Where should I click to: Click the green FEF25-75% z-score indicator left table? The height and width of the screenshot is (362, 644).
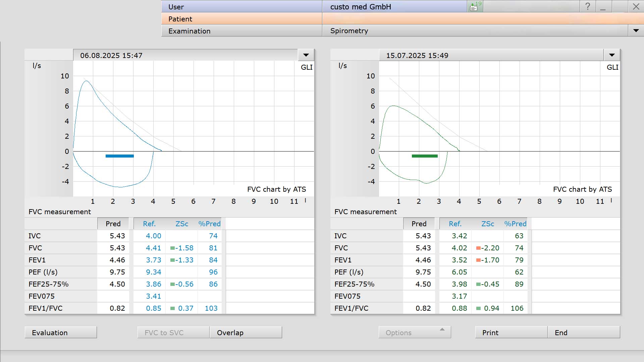(x=172, y=284)
